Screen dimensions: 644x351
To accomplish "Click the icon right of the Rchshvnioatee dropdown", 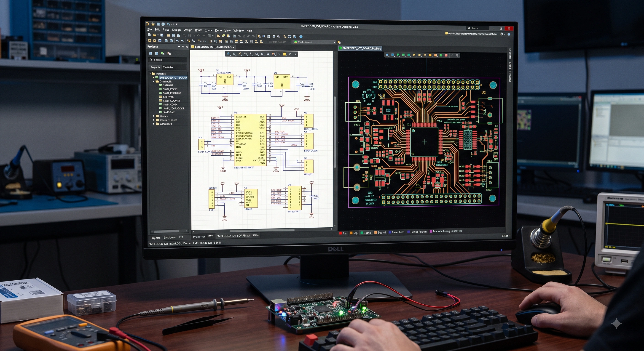I will pos(339,43).
